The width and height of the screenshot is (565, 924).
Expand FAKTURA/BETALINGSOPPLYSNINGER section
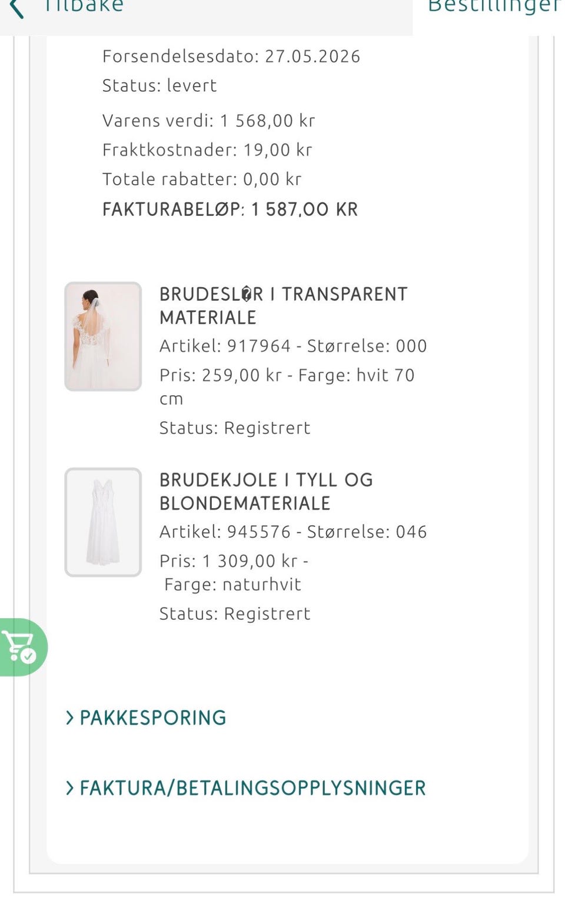click(x=245, y=788)
